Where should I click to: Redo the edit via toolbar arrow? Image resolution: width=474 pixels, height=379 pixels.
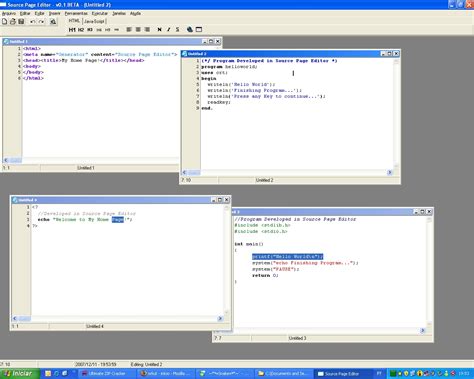(41, 22)
